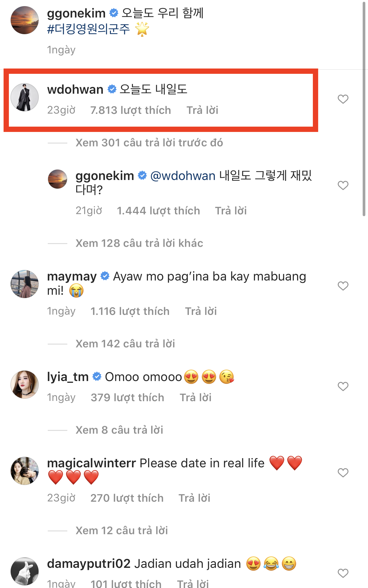
Task: Like maymay's comment using heart icon
Action: click(343, 286)
